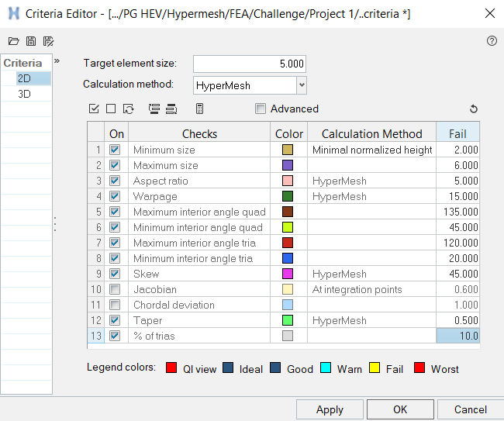Click the check-all criteria icon
This screenshot has height=421, width=504.
(x=95, y=109)
